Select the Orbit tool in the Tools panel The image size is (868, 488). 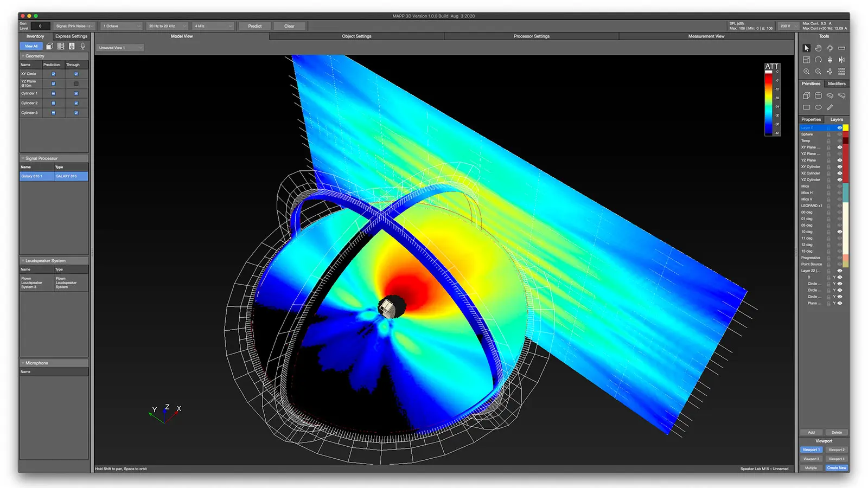(x=831, y=48)
